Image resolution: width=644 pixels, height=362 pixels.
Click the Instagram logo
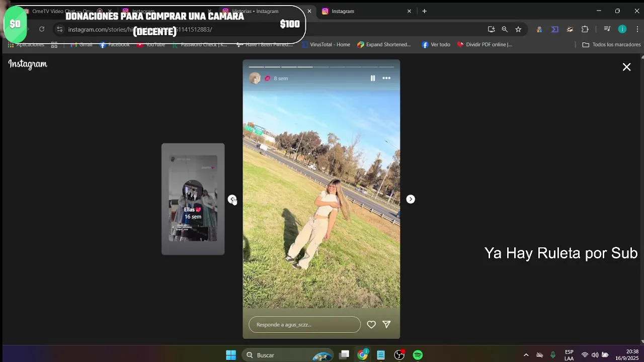(x=28, y=64)
